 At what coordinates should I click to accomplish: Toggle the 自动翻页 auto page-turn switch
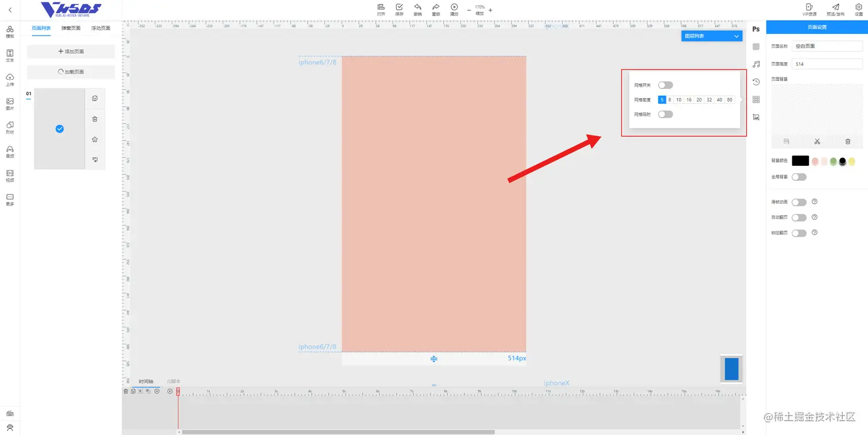(799, 218)
